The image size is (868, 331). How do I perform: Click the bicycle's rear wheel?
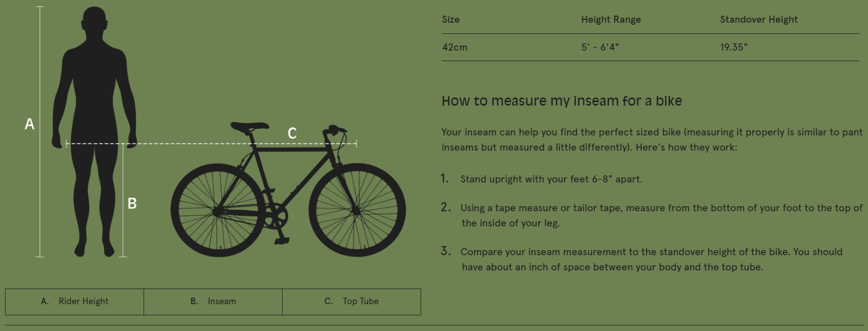217,210
